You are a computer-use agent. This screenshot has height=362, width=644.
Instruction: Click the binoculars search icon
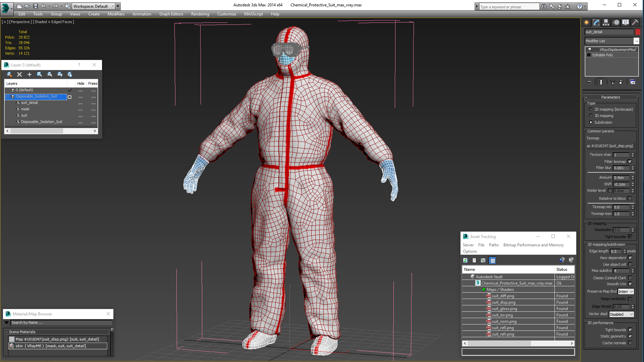click(544, 6)
